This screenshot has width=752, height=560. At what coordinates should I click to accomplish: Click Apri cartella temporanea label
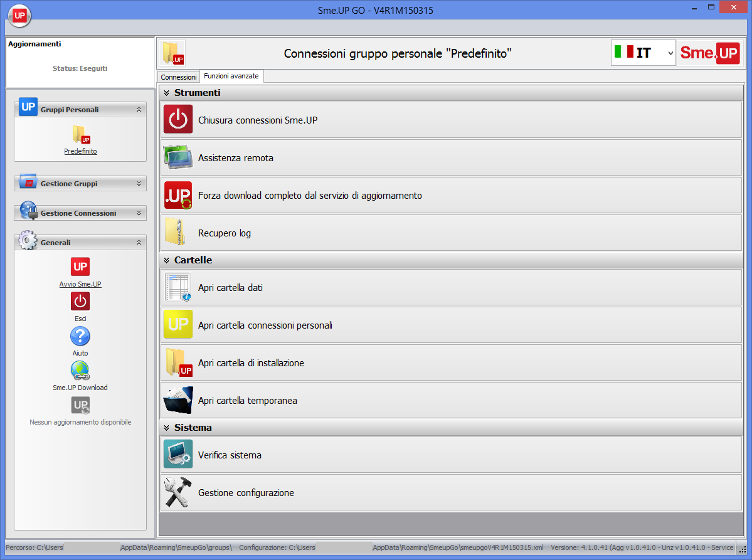[x=248, y=400]
